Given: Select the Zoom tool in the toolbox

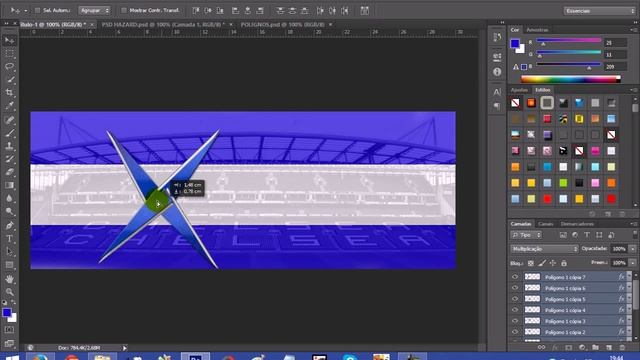Looking at the screenshot, I should (9, 292).
